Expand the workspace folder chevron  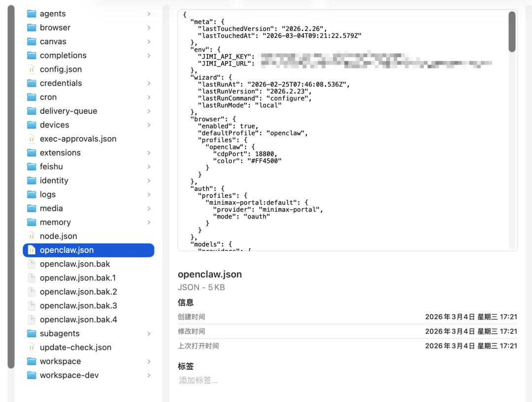pyautogui.click(x=149, y=361)
